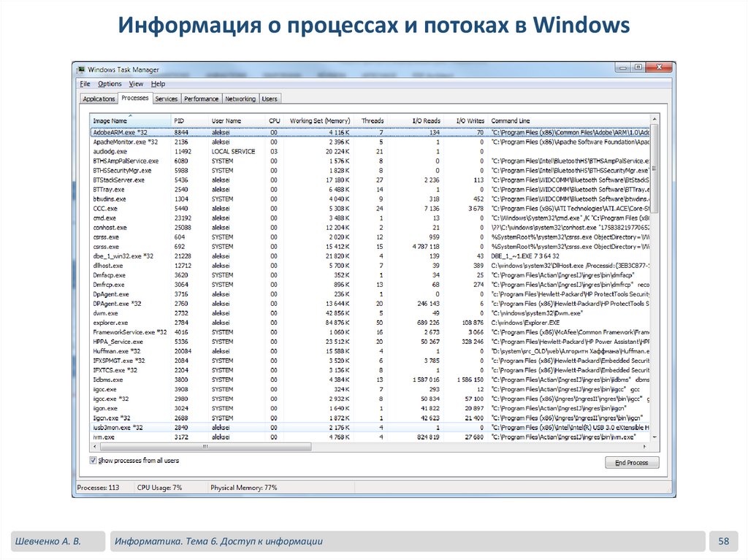Select the Huffman.exe *32 process
Viewport: 748px width, 560px height.
(370, 351)
